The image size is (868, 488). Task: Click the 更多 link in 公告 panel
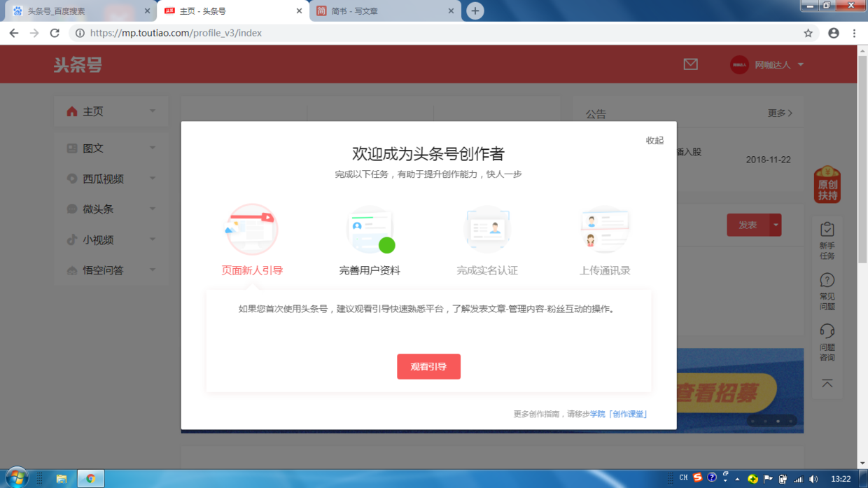coord(780,113)
